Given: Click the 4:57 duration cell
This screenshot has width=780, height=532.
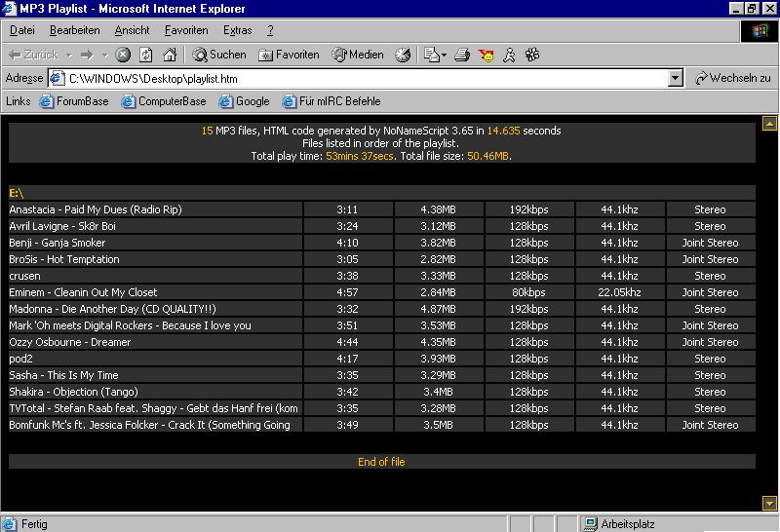Looking at the screenshot, I should (347, 292).
